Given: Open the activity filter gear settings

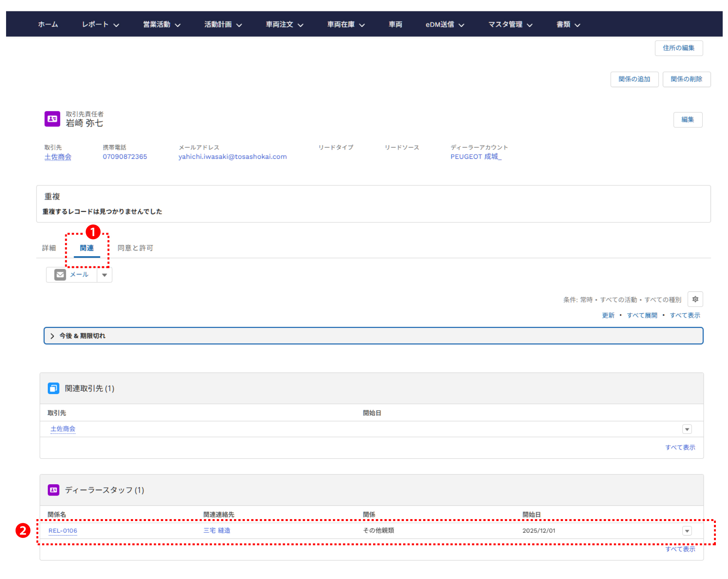Looking at the screenshot, I should coord(695,299).
